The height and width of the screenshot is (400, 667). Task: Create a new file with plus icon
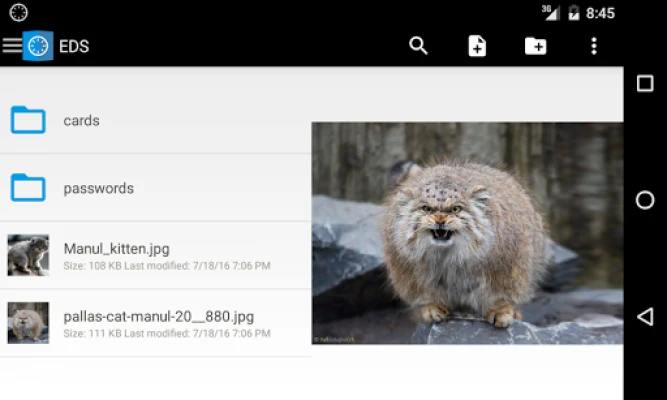[x=477, y=46]
